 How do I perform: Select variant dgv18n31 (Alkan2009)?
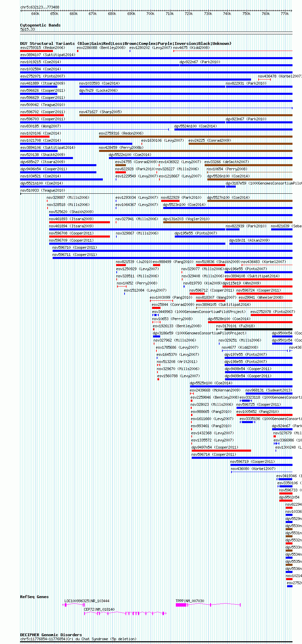tap(249, 241)
